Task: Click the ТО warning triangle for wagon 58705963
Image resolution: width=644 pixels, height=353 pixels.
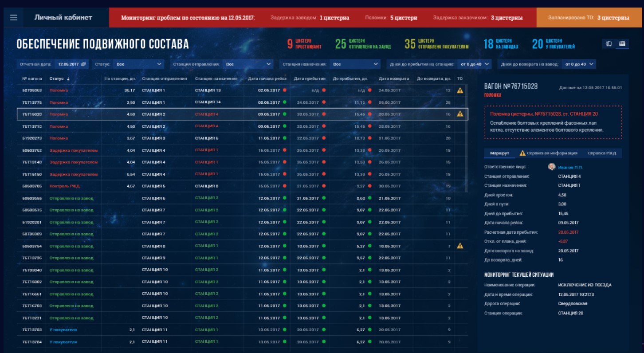Action: [460, 90]
